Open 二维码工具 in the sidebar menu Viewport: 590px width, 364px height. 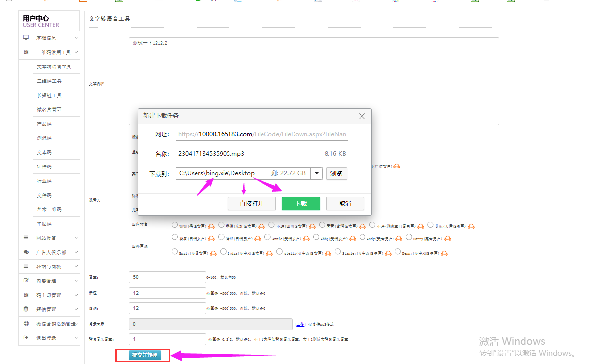[x=49, y=81]
